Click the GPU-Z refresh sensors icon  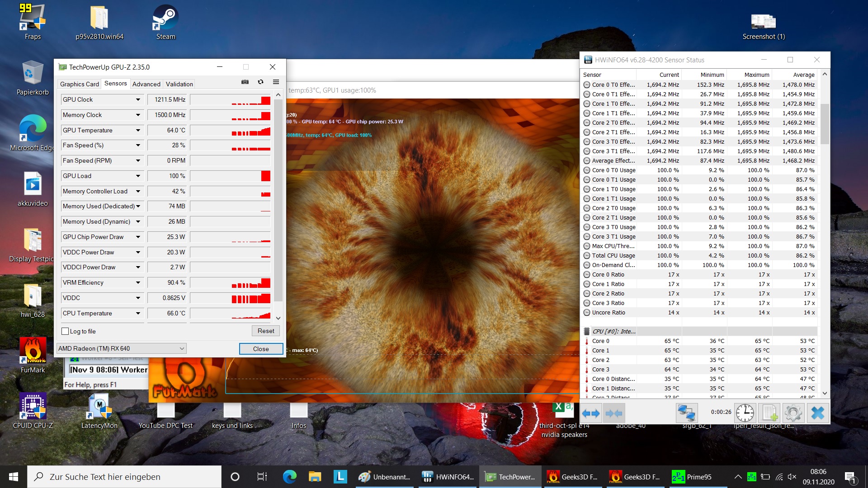click(x=260, y=82)
